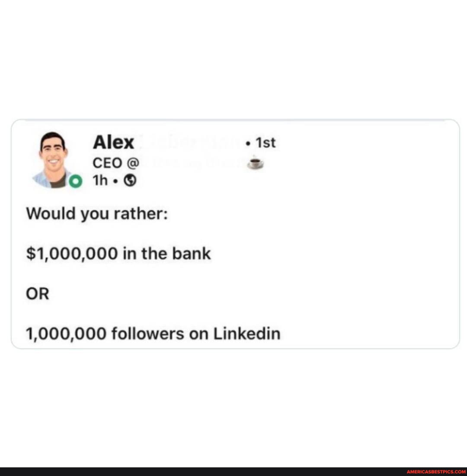Viewport: 467px width, 476px height.
Task: Click the coffee cup emoji near the headline
Action: 255,163
